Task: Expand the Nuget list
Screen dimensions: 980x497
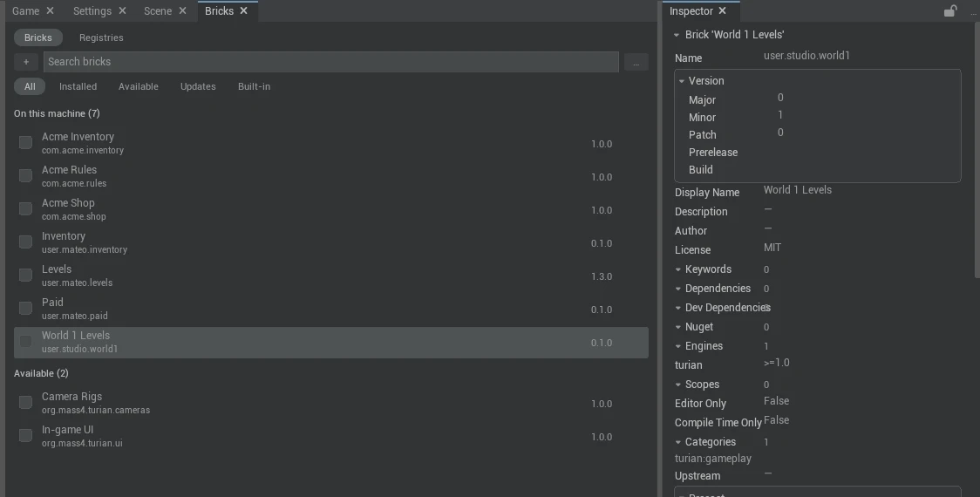Action: (678, 327)
